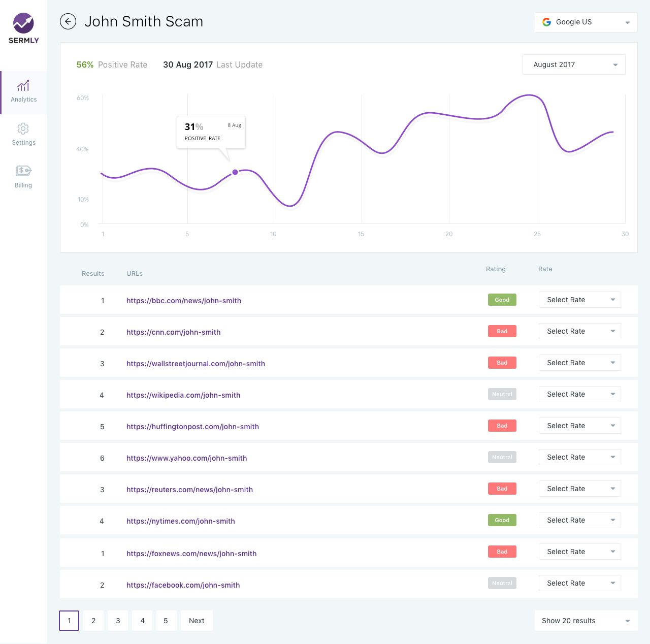
Task: Click the Neutral badge for facebook.com
Action: click(502, 583)
